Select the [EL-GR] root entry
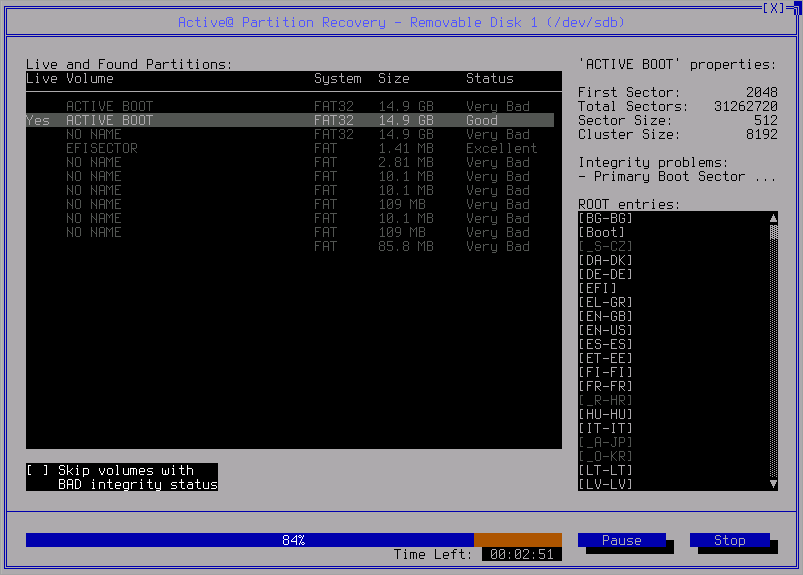 [605, 302]
